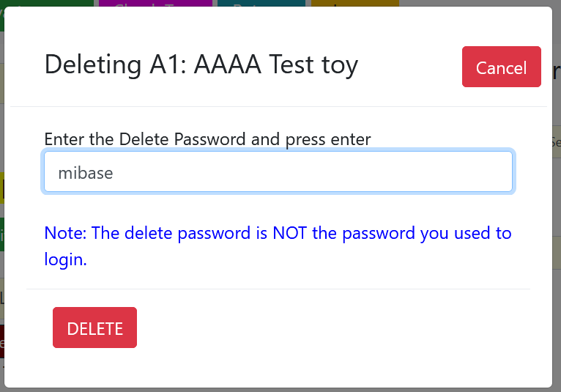This screenshot has width=561, height=392.
Task: Click the dark red button sliver at bottom-left
Action: point(2,341)
